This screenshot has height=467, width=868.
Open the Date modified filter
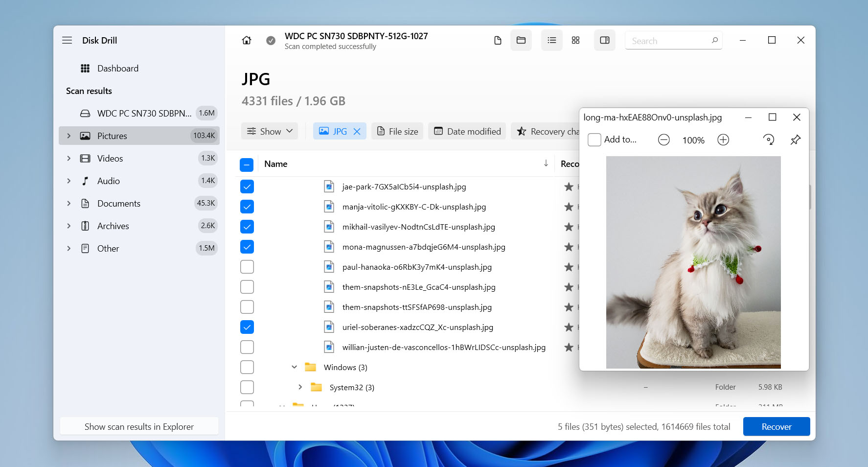467,131
